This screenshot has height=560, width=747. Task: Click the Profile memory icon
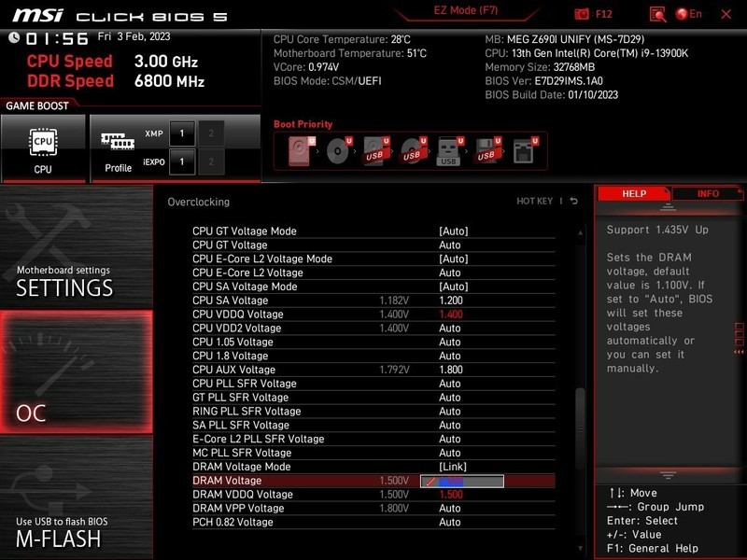(x=118, y=144)
